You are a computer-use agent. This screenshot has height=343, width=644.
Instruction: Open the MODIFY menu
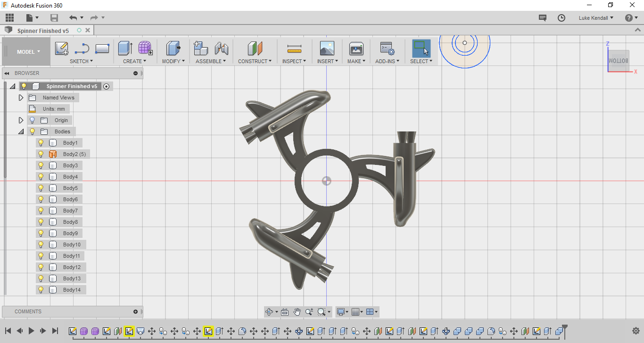[173, 61]
